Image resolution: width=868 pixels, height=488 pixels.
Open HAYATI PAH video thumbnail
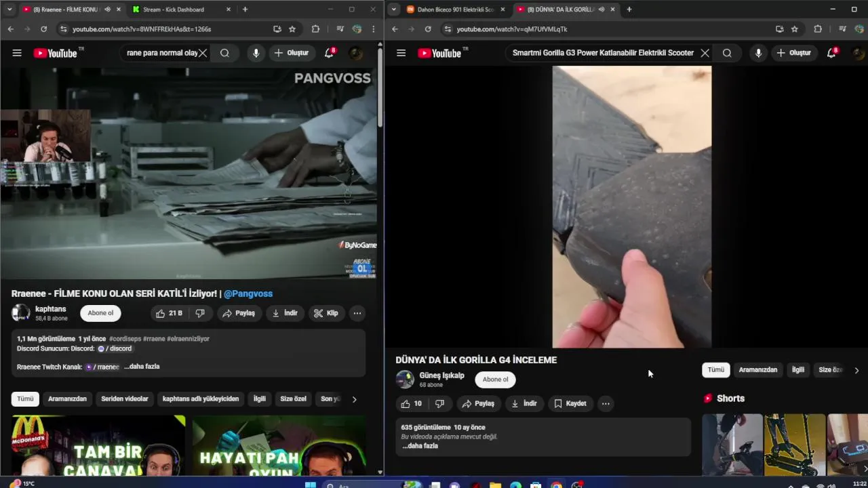pos(279,445)
